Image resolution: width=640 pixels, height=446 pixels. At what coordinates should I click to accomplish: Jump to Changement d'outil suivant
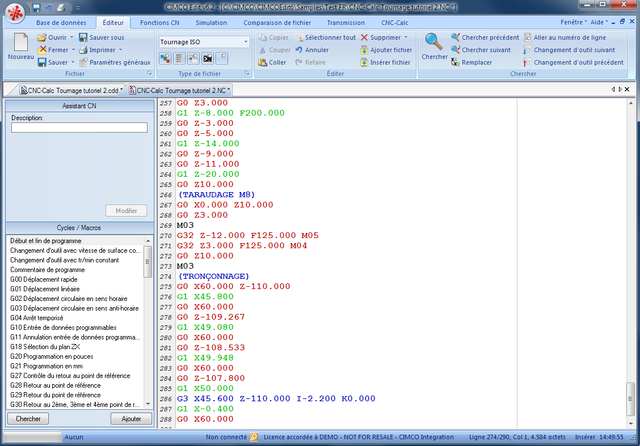[x=569, y=50]
